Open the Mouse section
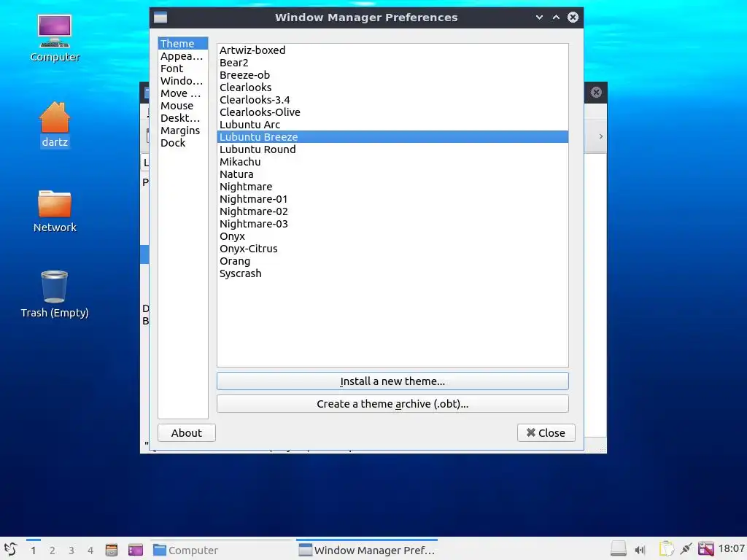The height and width of the screenshot is (560, 747). click(183, 105)
